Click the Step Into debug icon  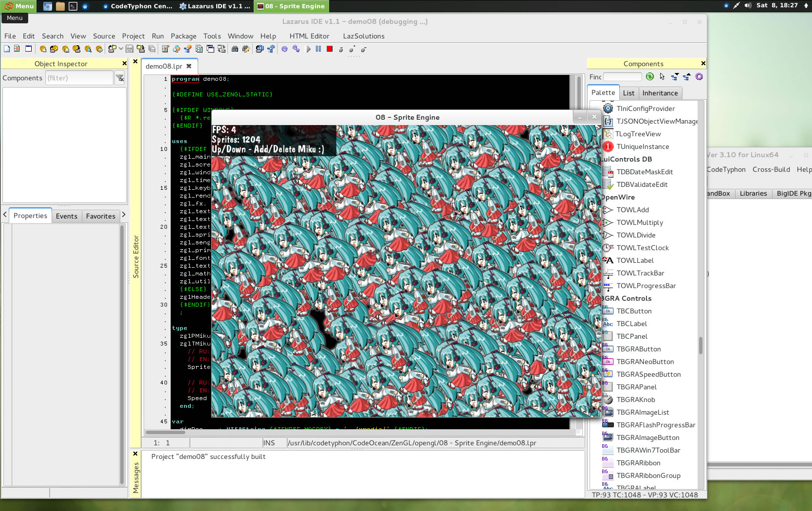[x=341, y=49]
